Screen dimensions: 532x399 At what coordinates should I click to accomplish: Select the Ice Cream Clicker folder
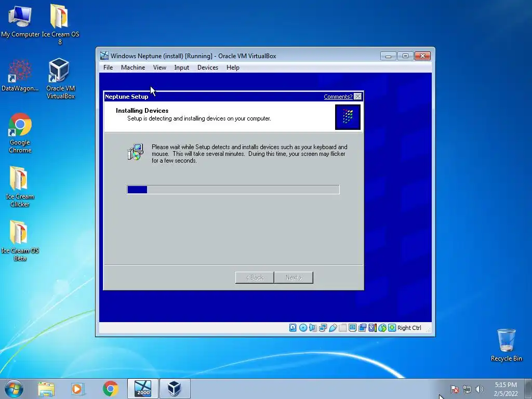pos(20,187)
